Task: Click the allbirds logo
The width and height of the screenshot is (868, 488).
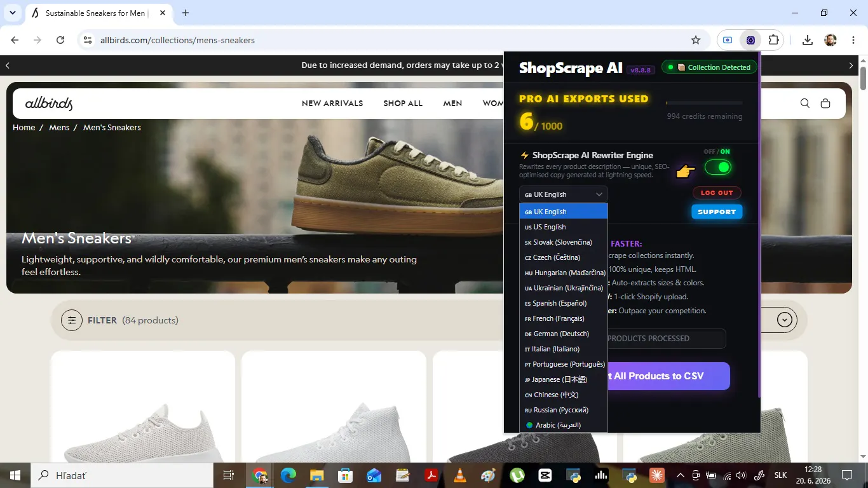Action: (x=49, y=104)
